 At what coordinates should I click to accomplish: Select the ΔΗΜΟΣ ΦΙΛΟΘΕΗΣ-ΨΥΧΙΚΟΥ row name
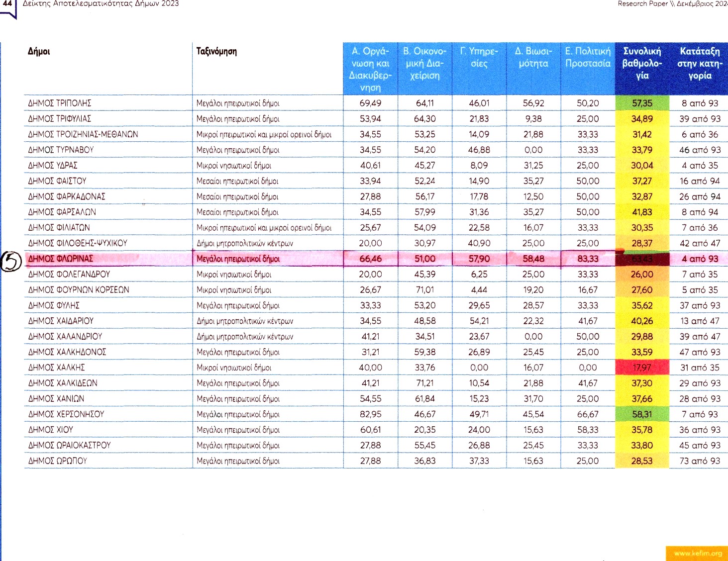pyautogui.click(x=78, y=243)
